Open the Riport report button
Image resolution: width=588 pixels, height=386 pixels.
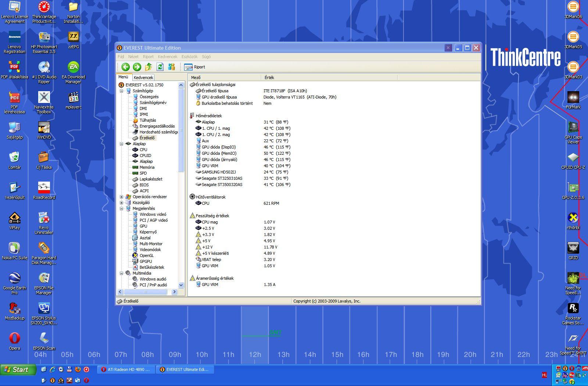[195, 67]
